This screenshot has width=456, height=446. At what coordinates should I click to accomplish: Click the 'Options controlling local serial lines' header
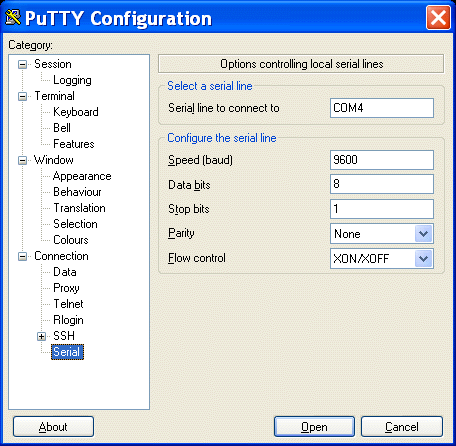(x=301, y=64)
